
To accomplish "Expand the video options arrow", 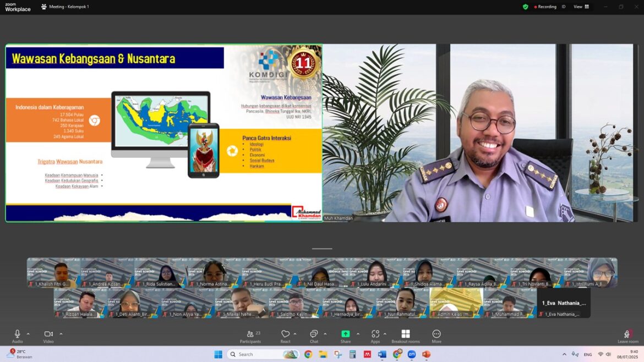I will coord(61,334).
